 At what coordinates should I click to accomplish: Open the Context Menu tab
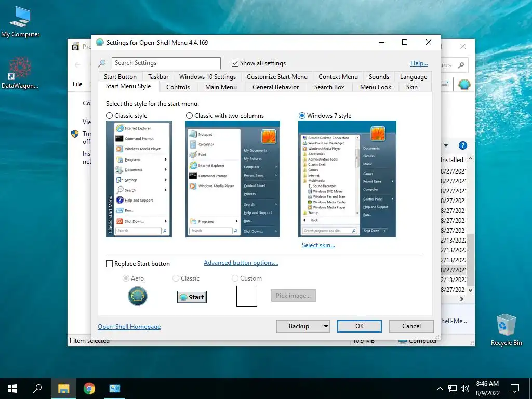pos(338,77)
